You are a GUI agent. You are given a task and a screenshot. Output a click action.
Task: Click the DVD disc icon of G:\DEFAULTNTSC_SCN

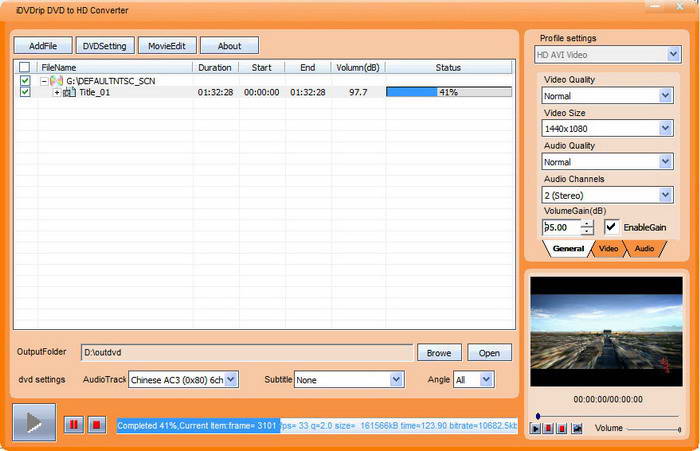tap(56, 81)
